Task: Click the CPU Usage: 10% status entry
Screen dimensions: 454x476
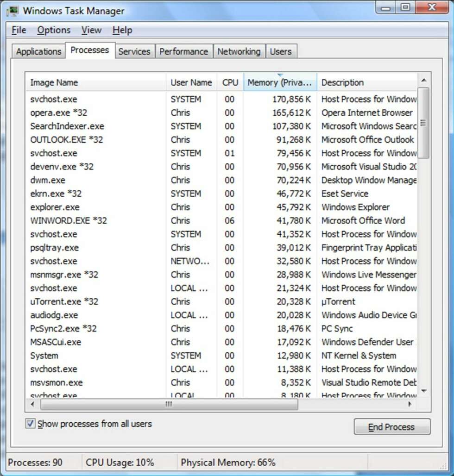Action: pyautogui.click(x=120, y=462)
